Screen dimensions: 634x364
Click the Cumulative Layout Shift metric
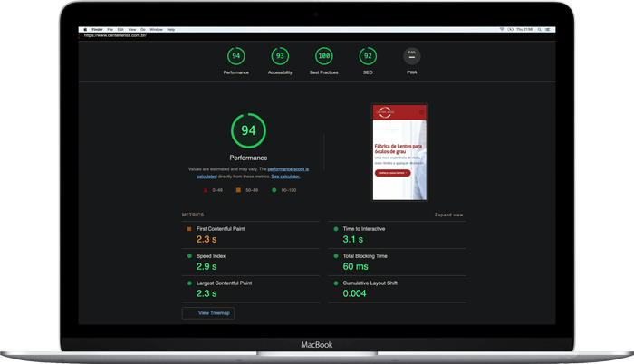tap(374, 283)
